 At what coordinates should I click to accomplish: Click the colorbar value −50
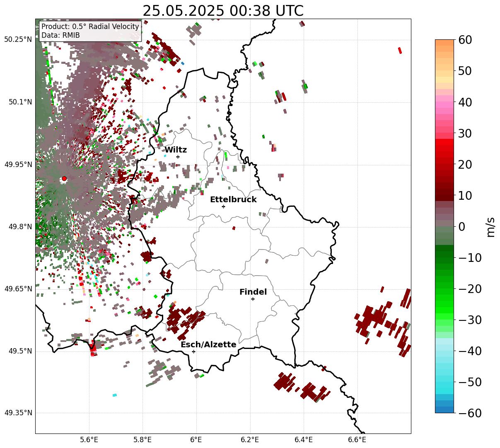pos(470,382)
